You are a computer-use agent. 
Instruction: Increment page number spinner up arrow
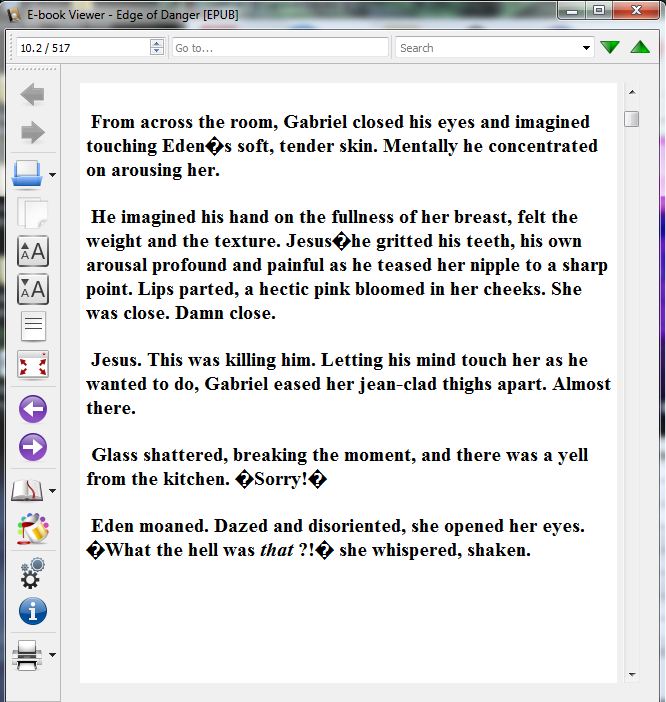[157, 43]
